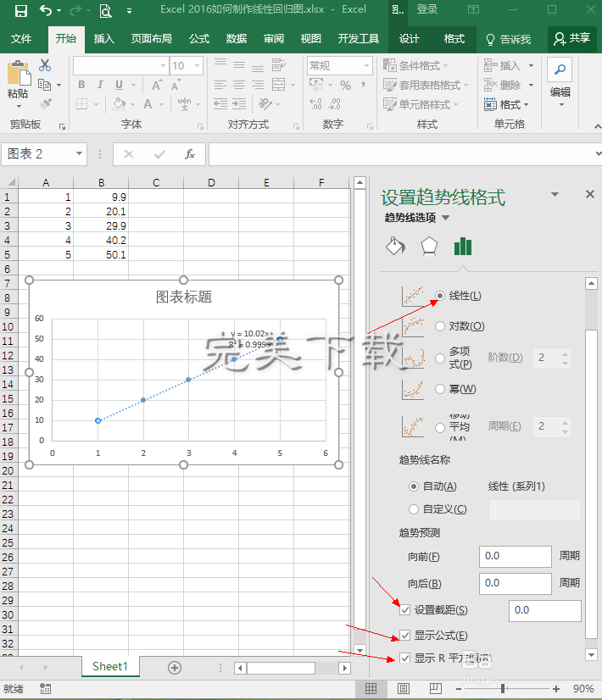This screenshot has width=602, height=700.
Task: Toggle the Set Intercept (设置截距) checkbox
Action: 405,610
